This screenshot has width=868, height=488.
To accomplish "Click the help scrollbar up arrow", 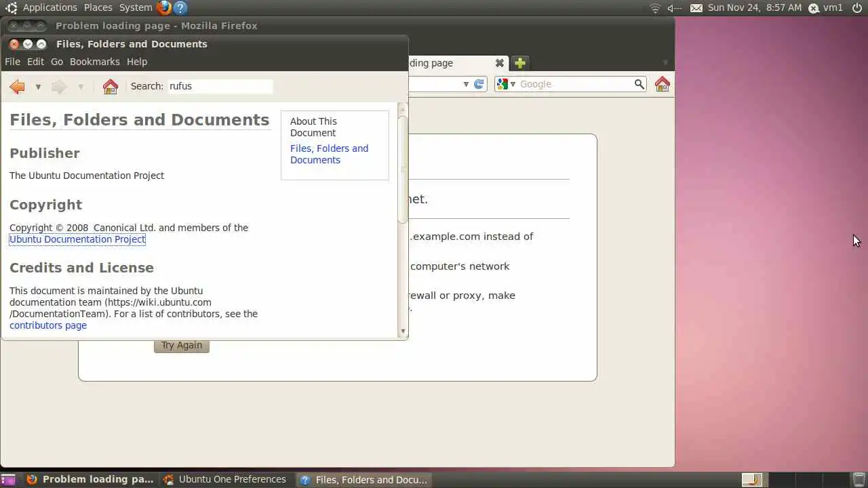I will coord(403,108).
